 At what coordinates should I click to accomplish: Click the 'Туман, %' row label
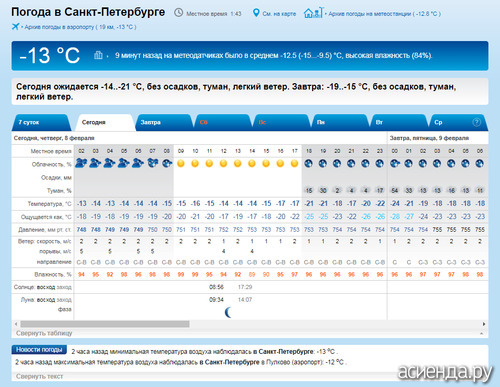pyautogui.click(x=59, y=191)
